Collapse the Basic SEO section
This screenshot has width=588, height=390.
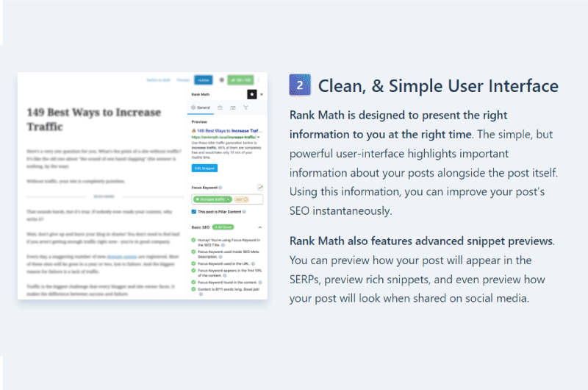(259, 227)
